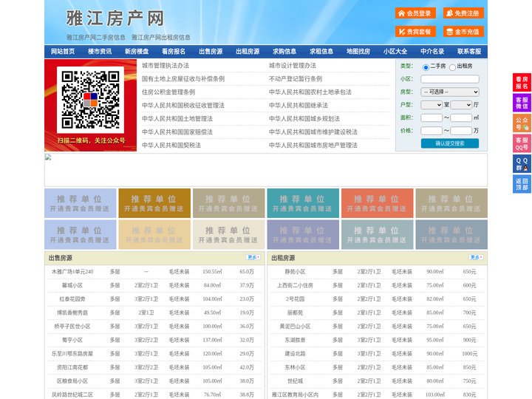Viewport: 532px width, 399px height.
Task: Open the 木雅广场1单元240 sale listing
Action: coord(72,272)
